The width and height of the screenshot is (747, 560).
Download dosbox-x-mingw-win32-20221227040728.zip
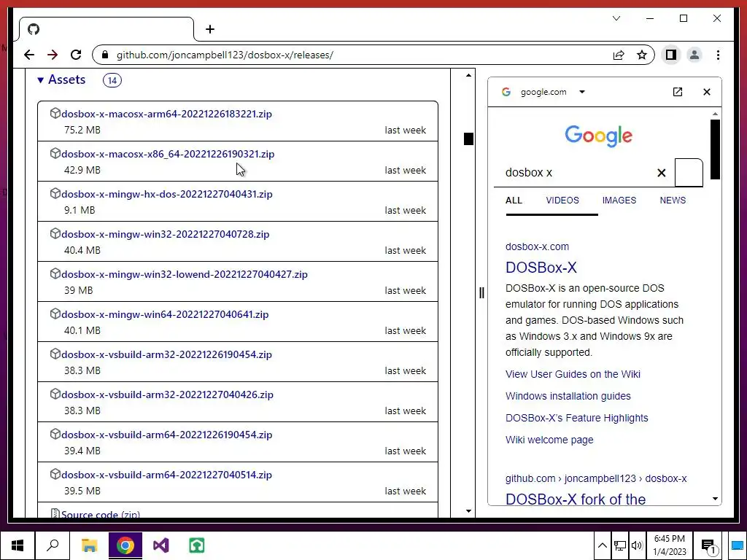click(166, 234)
